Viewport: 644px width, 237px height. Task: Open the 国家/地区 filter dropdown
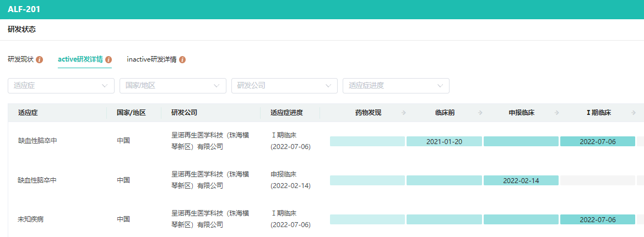(x=173, y=86)
